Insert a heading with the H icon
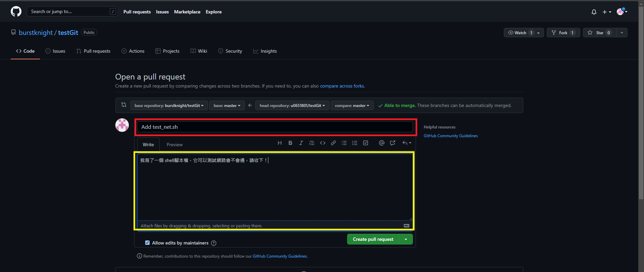Viewport: 644px width, 272px height. 279,143
